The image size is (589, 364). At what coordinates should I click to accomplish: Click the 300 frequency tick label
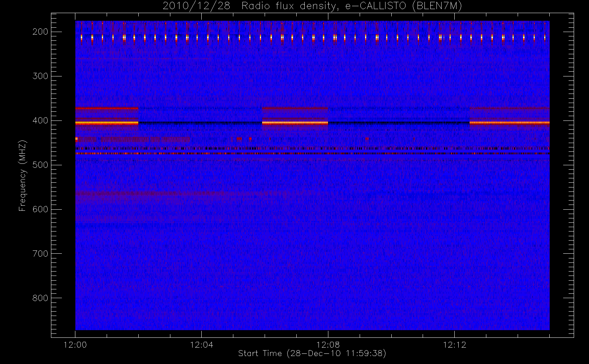coord(40,76)
